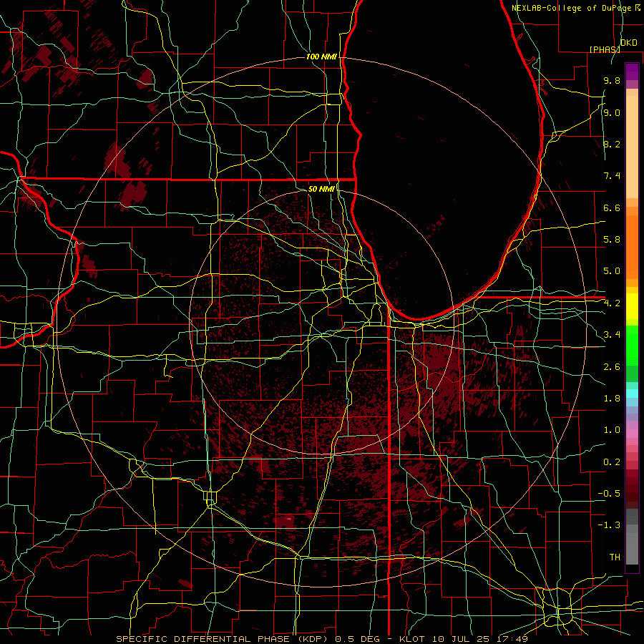Select the 9.8 scale value
This screenshot has height=644, width=644.
[x=612, y=81]
